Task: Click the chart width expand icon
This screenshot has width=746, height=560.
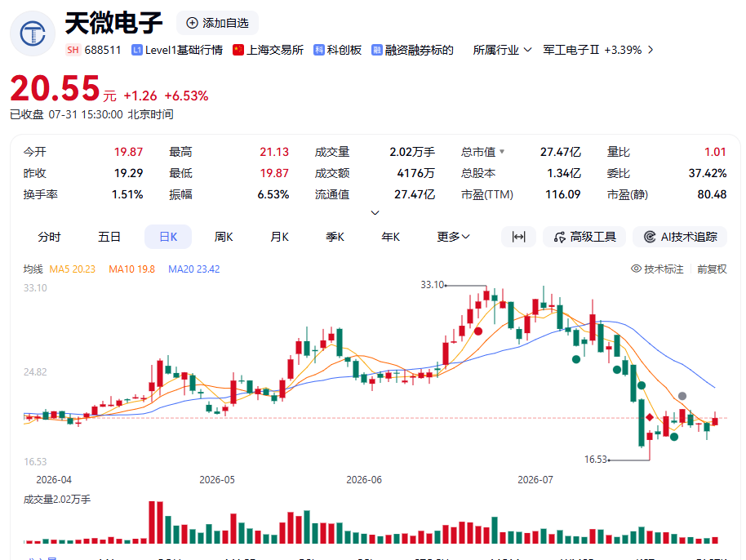Action: [x=518, y=237]
